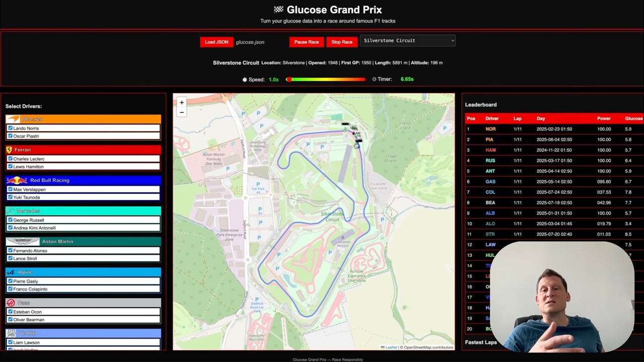This screenshot has height=362, width=644.
Task: Click the map zoom out minus button
Action: [182, 113]
